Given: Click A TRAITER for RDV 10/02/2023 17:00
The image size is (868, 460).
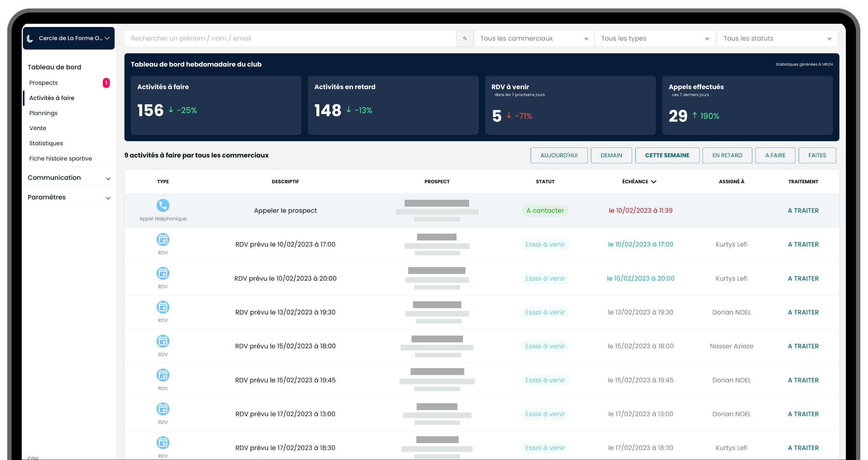Looking at the screenshot, I should pos(803,245).
